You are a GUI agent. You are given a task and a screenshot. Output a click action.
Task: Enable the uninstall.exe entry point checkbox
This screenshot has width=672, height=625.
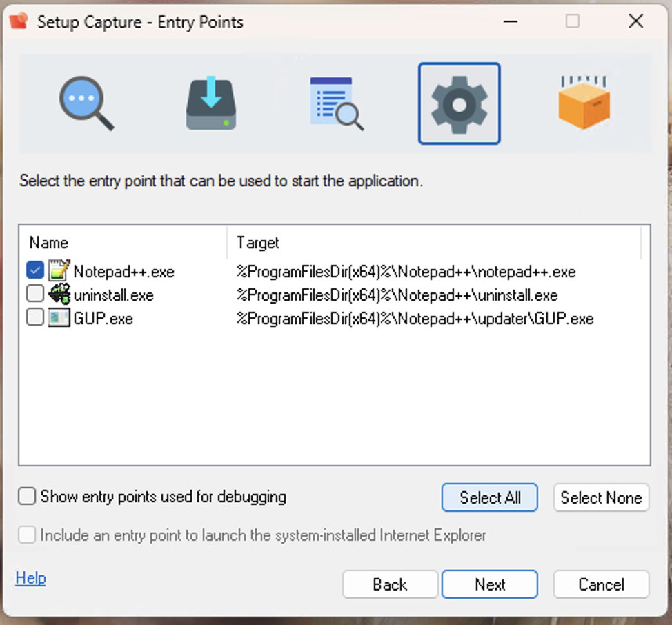35,295
